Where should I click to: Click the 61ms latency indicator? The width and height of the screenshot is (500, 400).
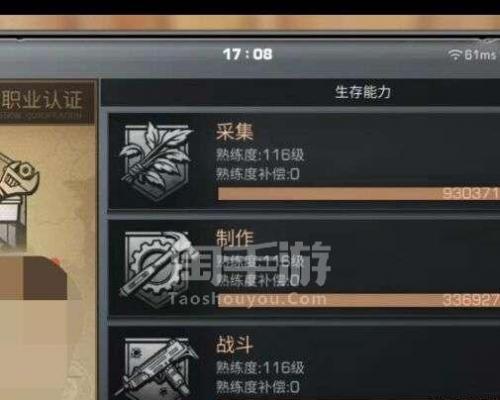(x=480, y=54)
